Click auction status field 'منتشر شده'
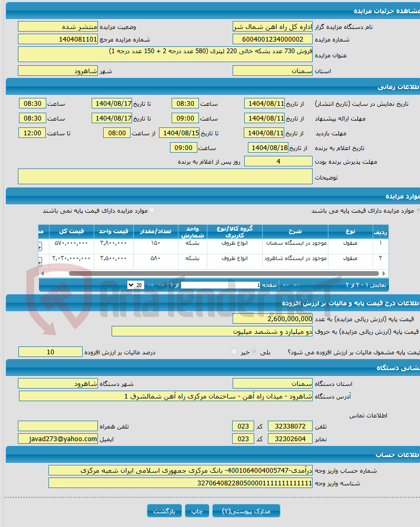The width and height of the screenshot is (420, 527). tap(58, 26)
